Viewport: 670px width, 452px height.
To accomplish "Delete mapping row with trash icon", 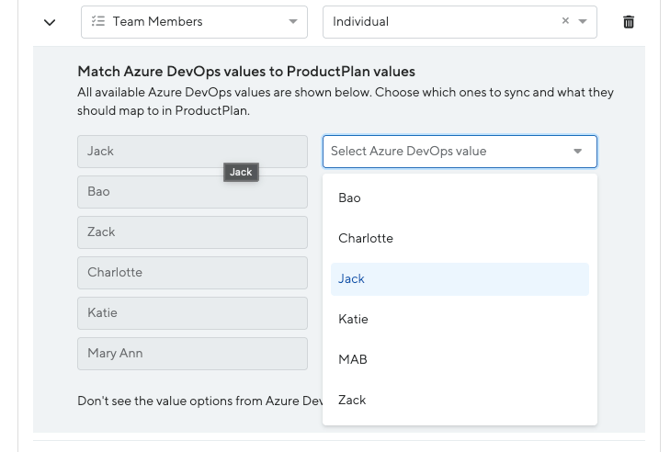I will pyautogui.click(x=628, y=22).
